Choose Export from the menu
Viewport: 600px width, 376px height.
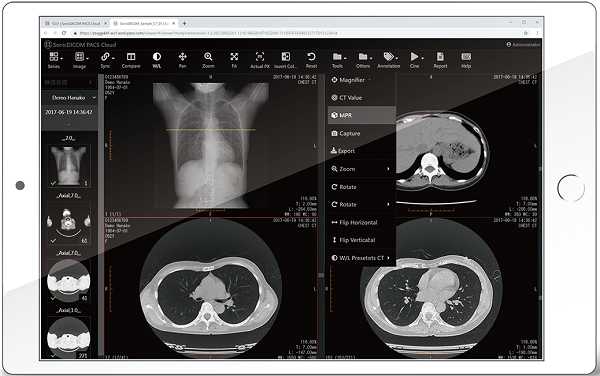pyautogui.click(x=362, y=151)
